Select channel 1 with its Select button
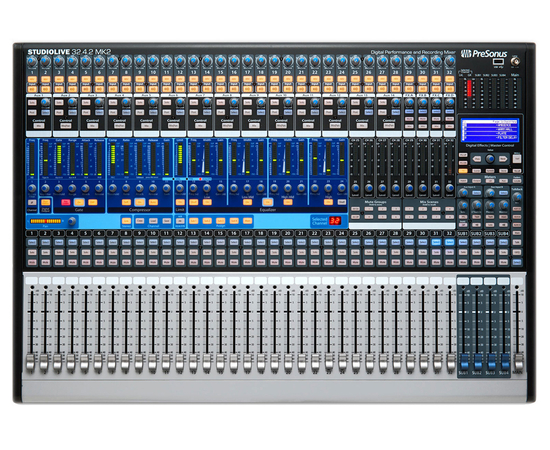The width and height of the screenshot is (550, 450). coord(32,242)
